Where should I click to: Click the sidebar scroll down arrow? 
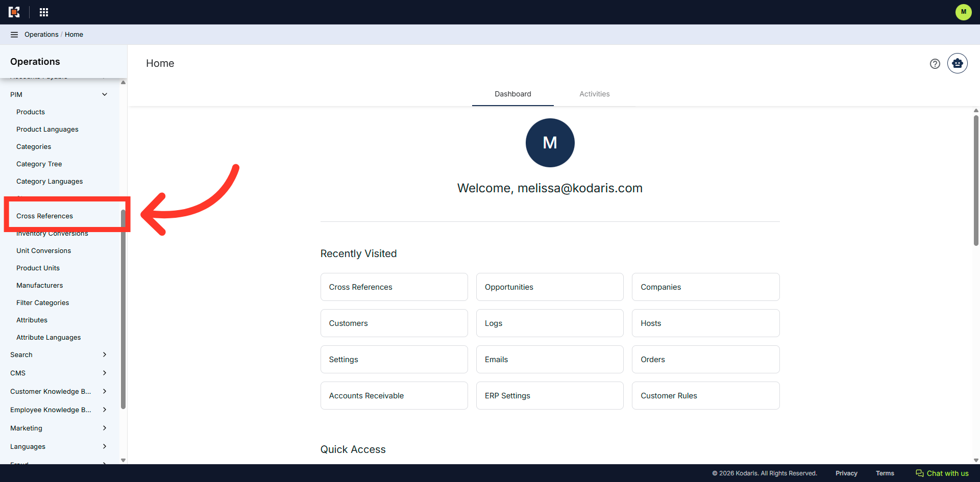coord(123,460)
